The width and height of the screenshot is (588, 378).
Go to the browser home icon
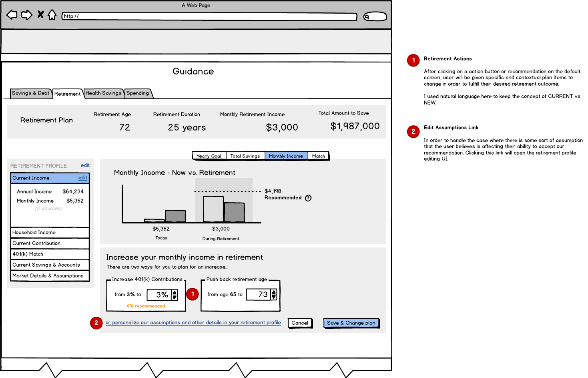click(52, 15)
